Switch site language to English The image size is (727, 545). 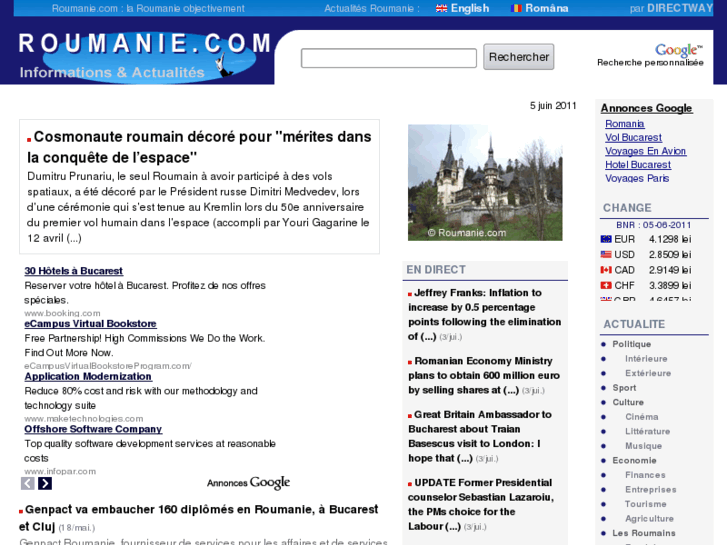(x=470, y=8)
